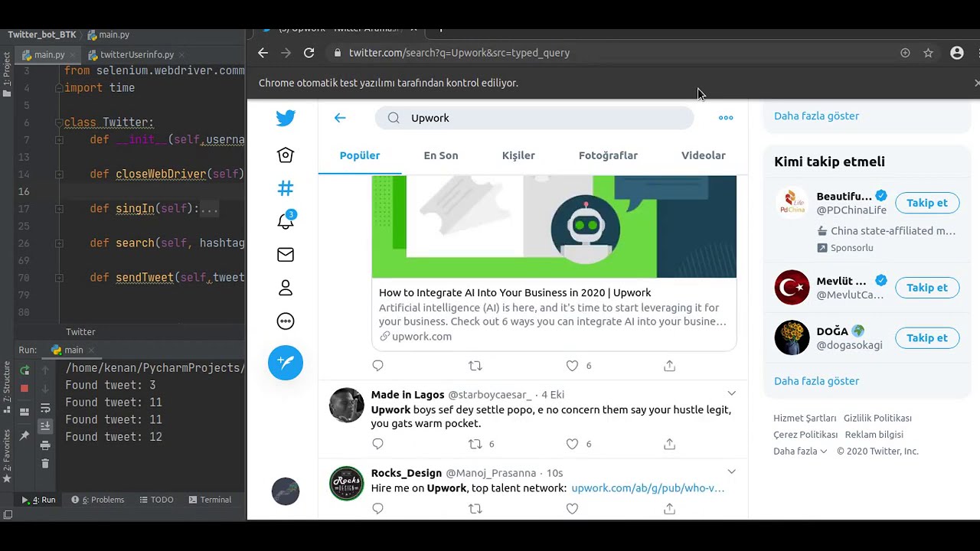This screenshot has width=980, height=551.
Task: Open Terminal tool window tab
Action: click(209, 500)
